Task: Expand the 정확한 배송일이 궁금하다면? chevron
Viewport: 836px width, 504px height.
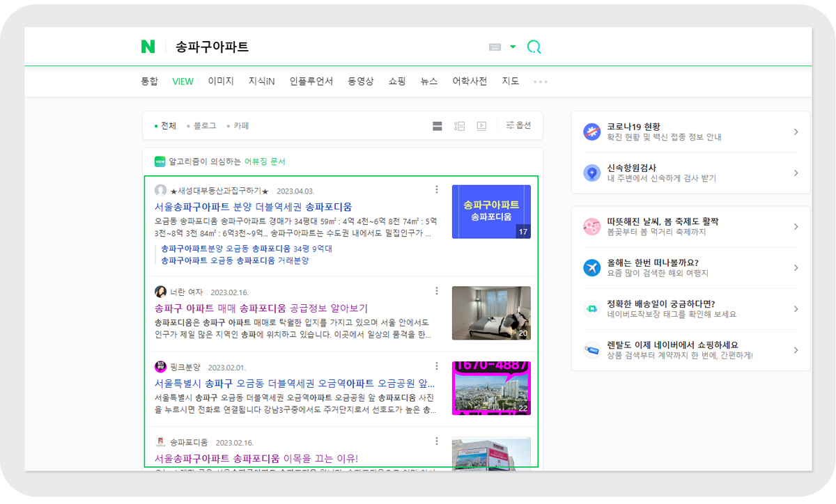Action: pos(796,309)
